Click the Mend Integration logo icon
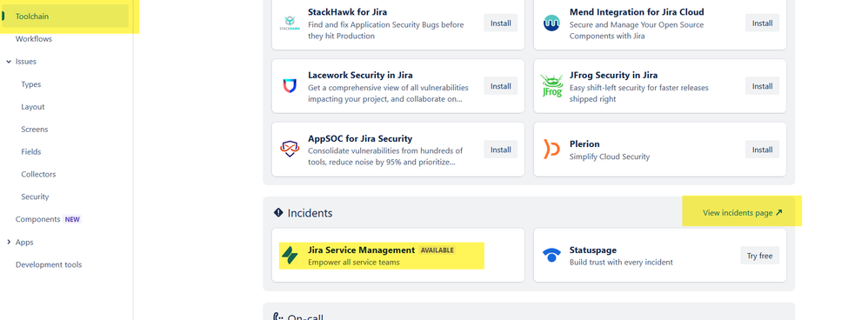 [x=551, y=23]
